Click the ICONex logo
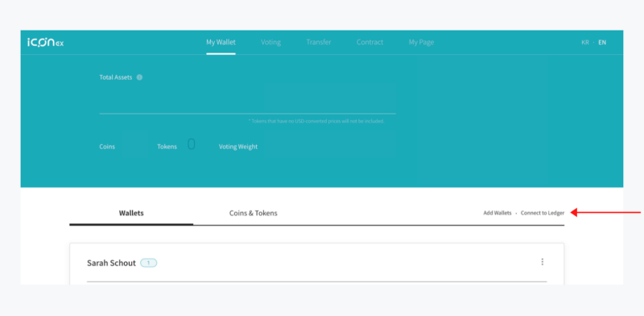 [46, 43]
